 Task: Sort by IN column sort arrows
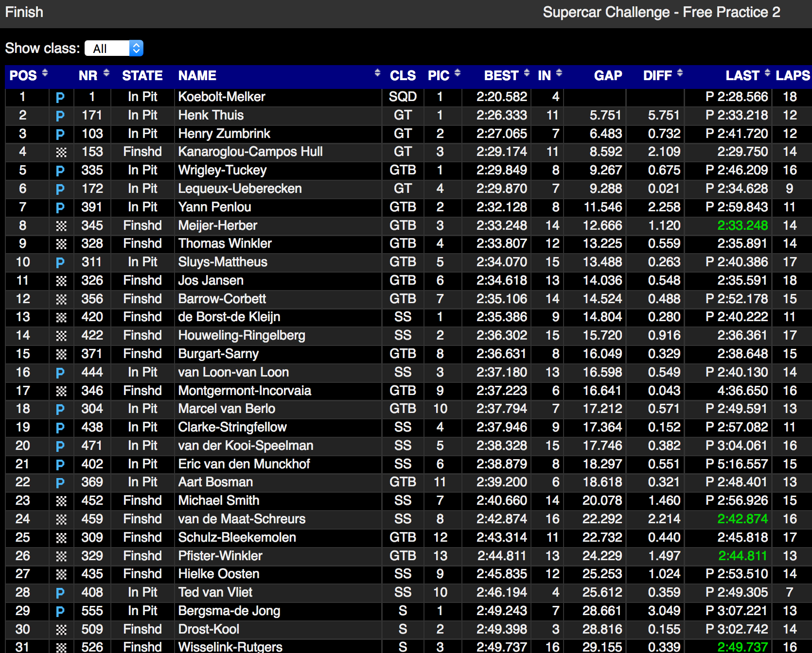tap(559, 73)
